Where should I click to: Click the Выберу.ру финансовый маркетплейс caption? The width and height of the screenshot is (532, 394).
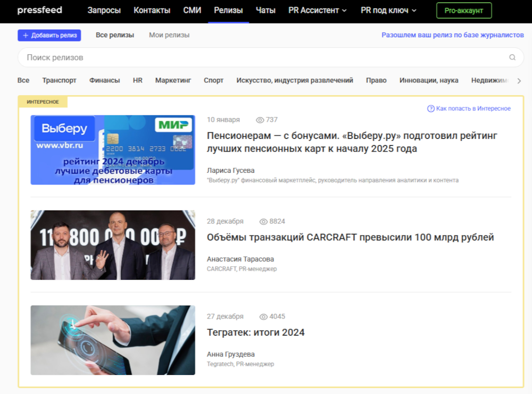[x=332, y=180]
